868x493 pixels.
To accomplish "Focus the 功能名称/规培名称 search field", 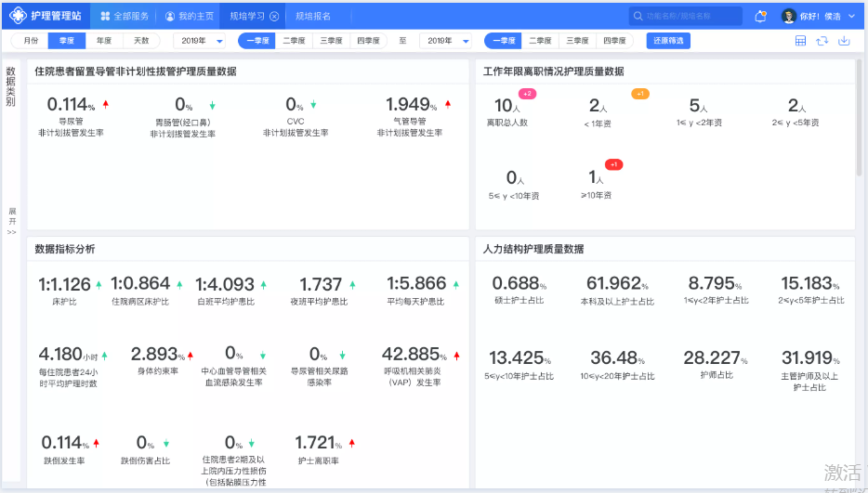I will 685,16.
